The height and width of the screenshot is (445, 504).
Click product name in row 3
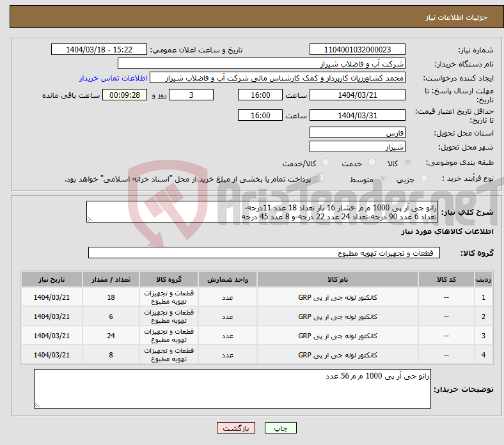click(338, 336)
